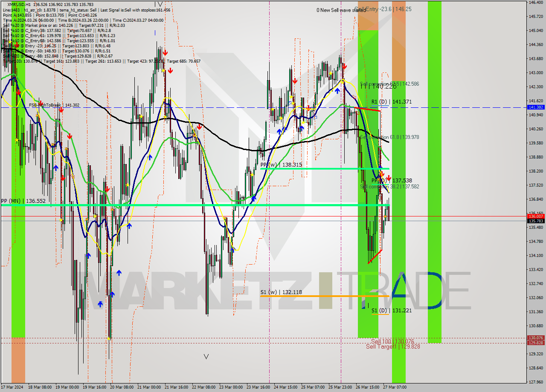Viewport: 546px width, 392px height.
Task: Click the red sell arrow above the 21 Mar peak
Action: 165,54
